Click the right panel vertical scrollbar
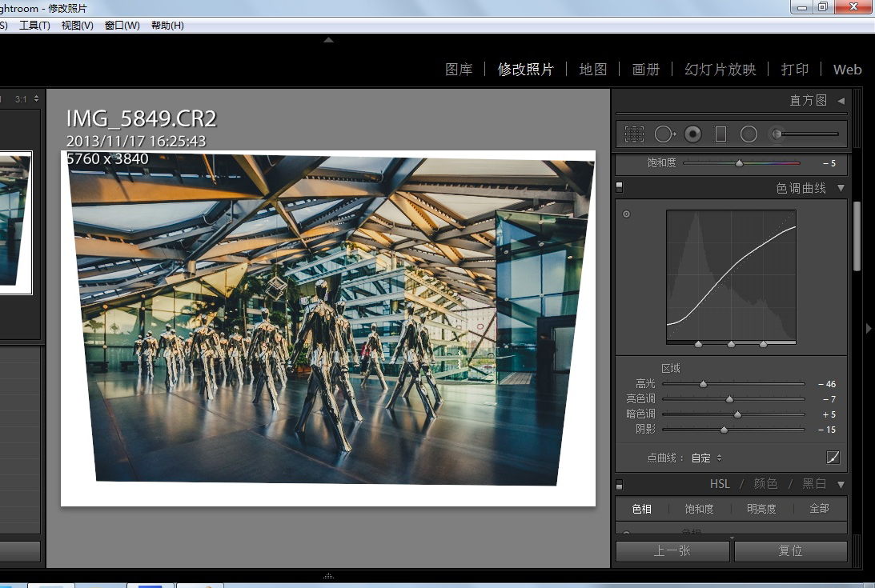 (x=857, y=237)
